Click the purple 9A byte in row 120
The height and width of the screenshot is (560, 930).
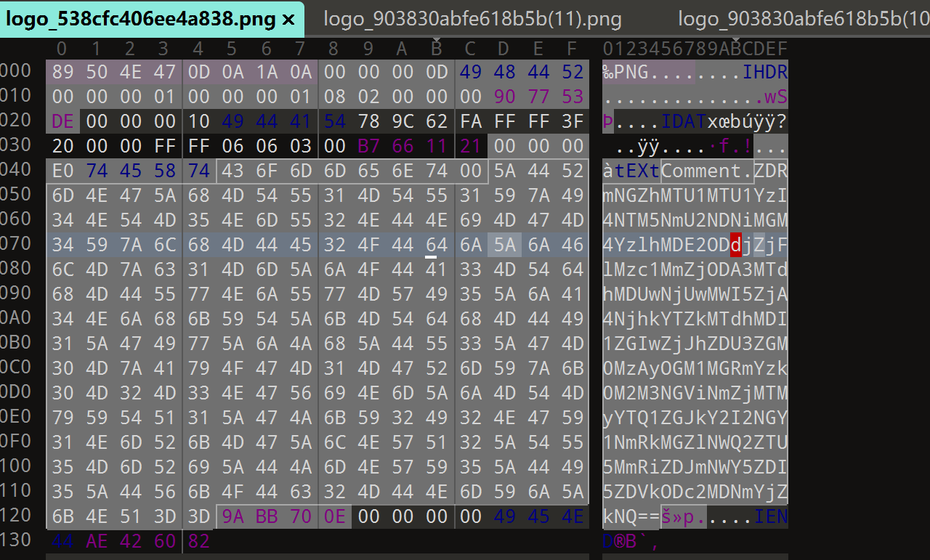click(232, 517)
